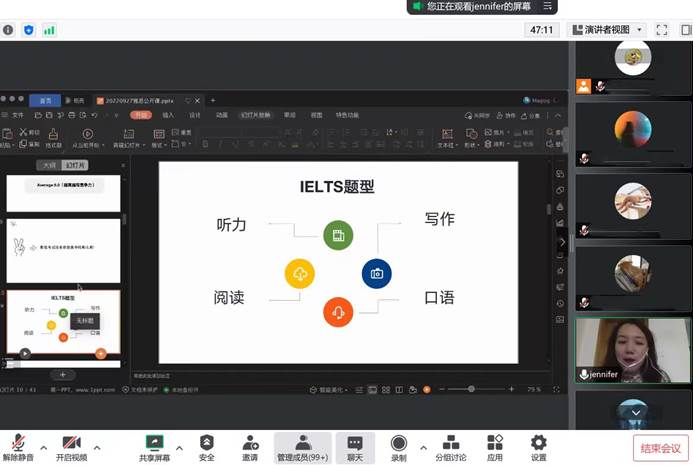Adjust the WPS zoom slider handle
693x465 pixels.
coord(471,389)
